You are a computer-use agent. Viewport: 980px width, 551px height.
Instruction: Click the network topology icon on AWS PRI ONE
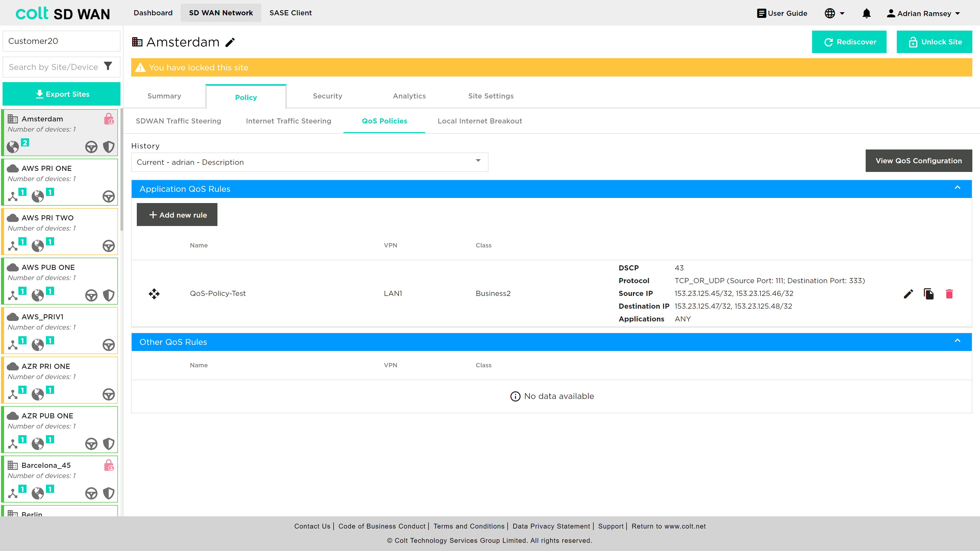[x=13, y=196]
